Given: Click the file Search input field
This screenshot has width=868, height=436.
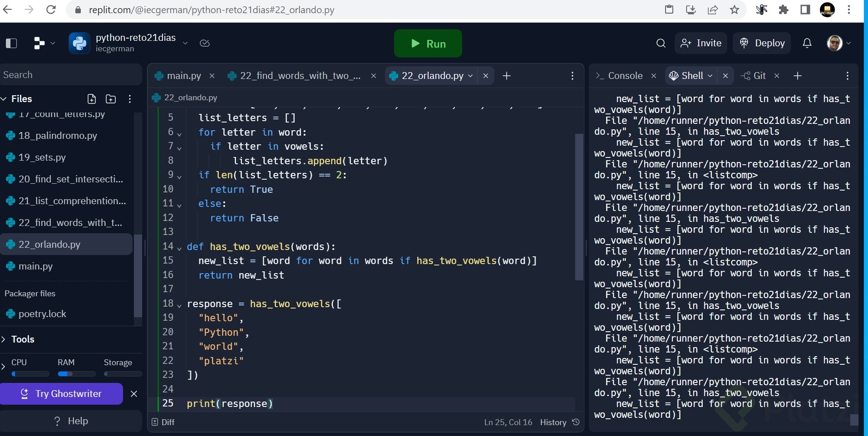Looking at the screenshot, I should [71, 75].
